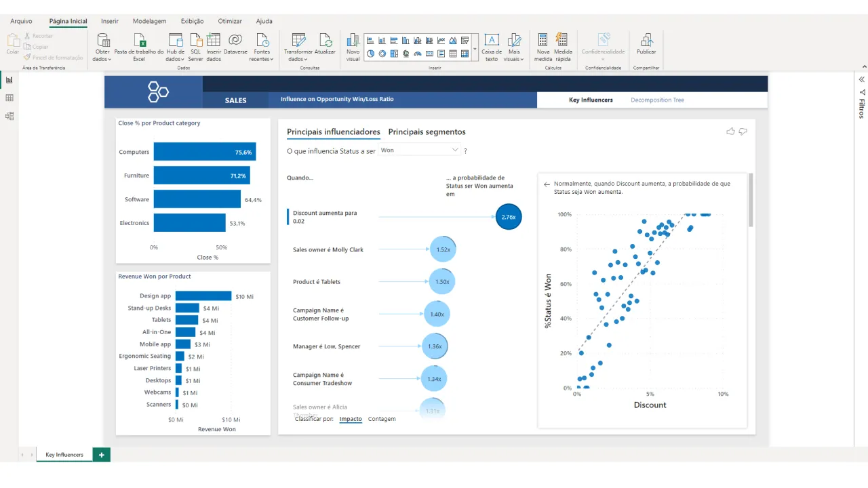Screen dimensions: 868x488
Task: Click the Atualizar refresh icon
Action: click(325, 40)
